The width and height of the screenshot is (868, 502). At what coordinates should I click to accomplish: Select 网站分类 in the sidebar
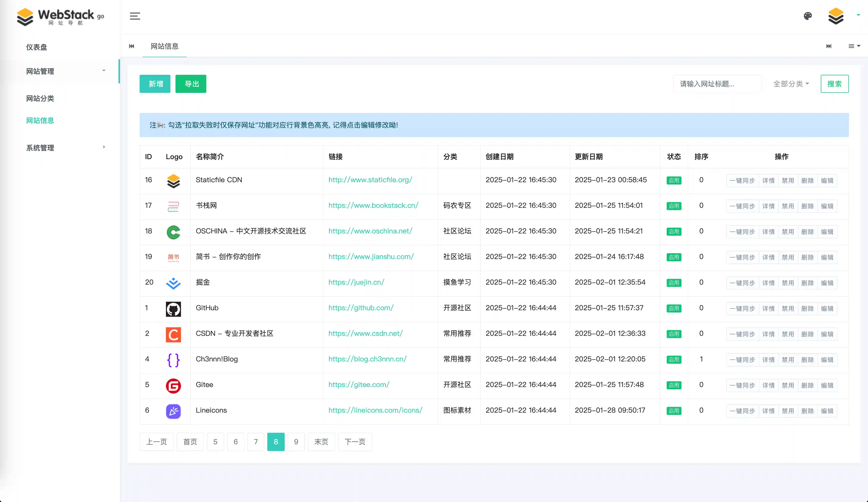pyautogui.click(x=40, y=99)
